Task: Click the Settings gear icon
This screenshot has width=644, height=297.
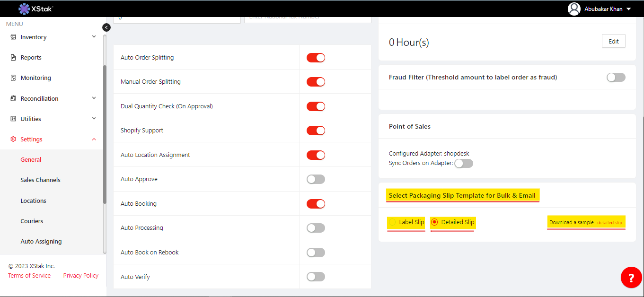Action: [x=13, y=140]
